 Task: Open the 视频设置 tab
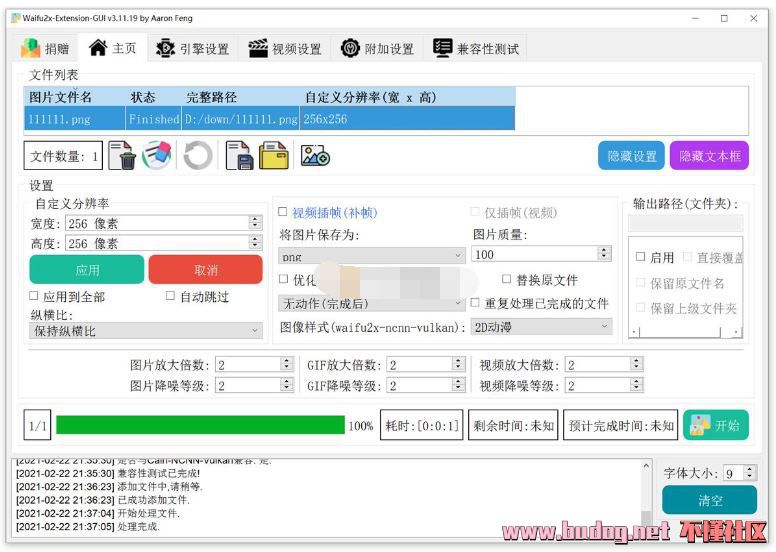(285, 48)
